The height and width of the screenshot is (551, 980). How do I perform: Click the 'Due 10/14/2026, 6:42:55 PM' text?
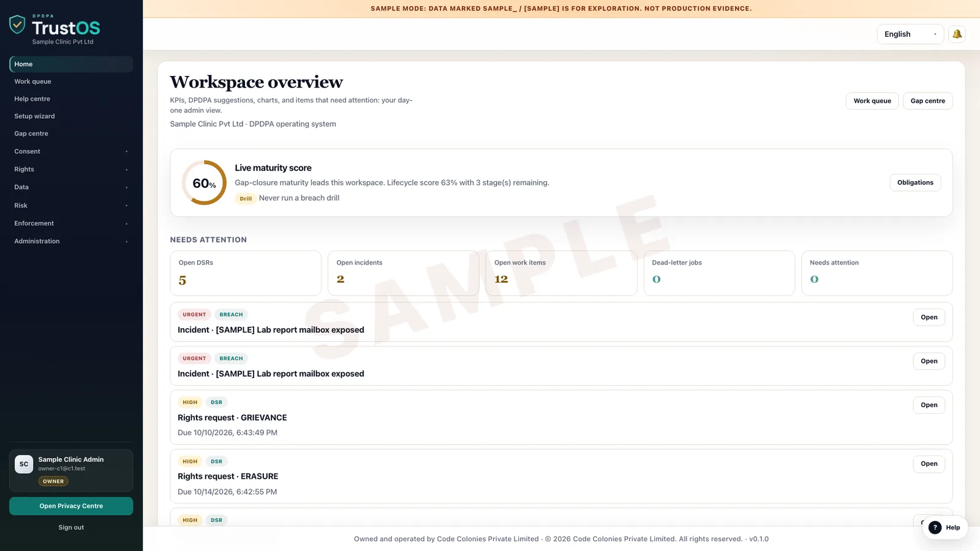pos(227,492)
